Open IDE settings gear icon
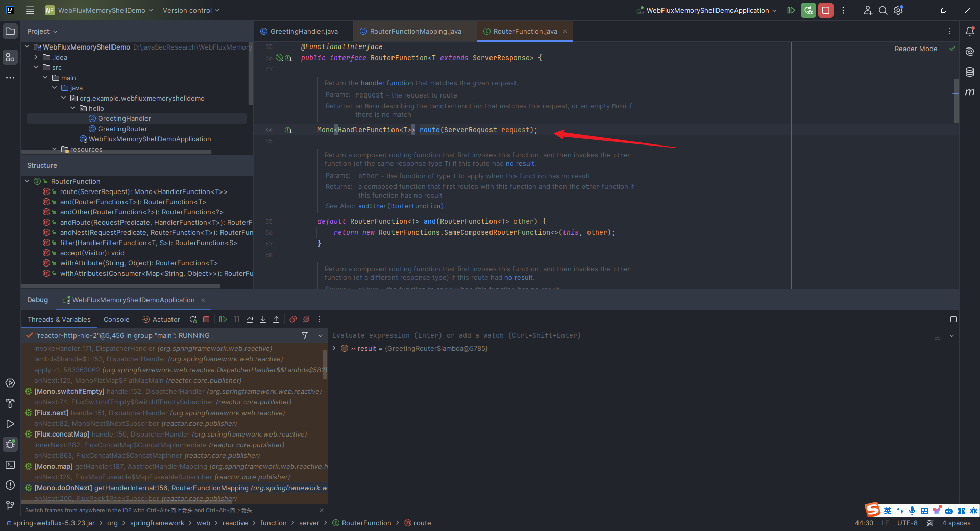Screen dimensions: 980x531 (899, 10)
